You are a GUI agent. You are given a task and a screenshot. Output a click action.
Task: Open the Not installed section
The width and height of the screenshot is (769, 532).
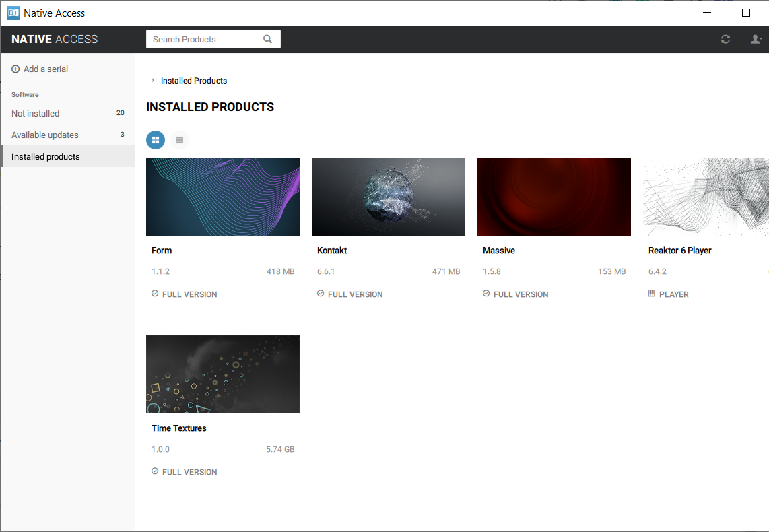tap(68, 113)
